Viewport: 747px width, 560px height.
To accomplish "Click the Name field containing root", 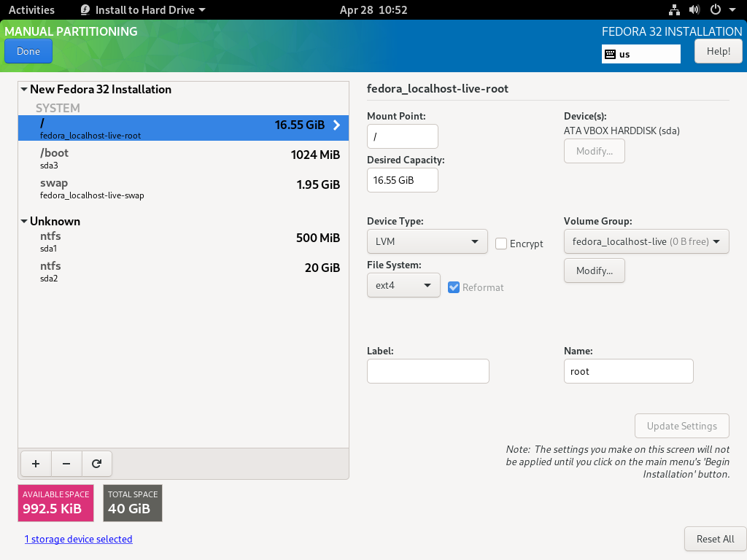I will click(x=628, y=371).
